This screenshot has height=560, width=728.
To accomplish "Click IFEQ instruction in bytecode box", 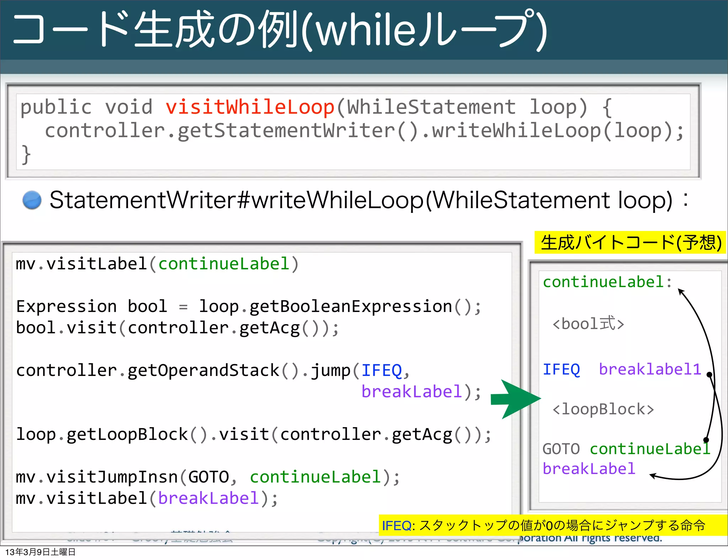I will [561, 370].
